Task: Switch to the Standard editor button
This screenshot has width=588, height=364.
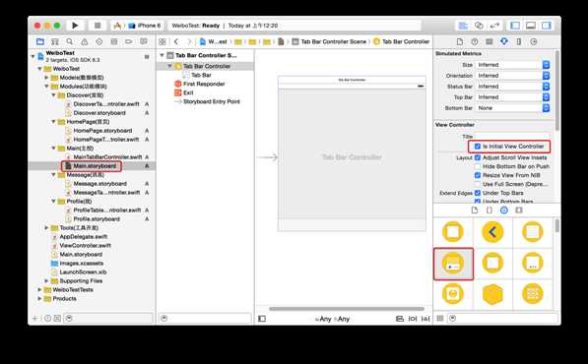Action: pos(463,26)
